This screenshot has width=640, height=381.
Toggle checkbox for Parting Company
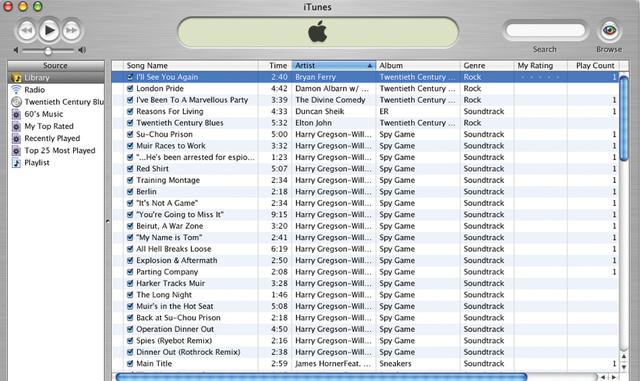click(130, 272)
